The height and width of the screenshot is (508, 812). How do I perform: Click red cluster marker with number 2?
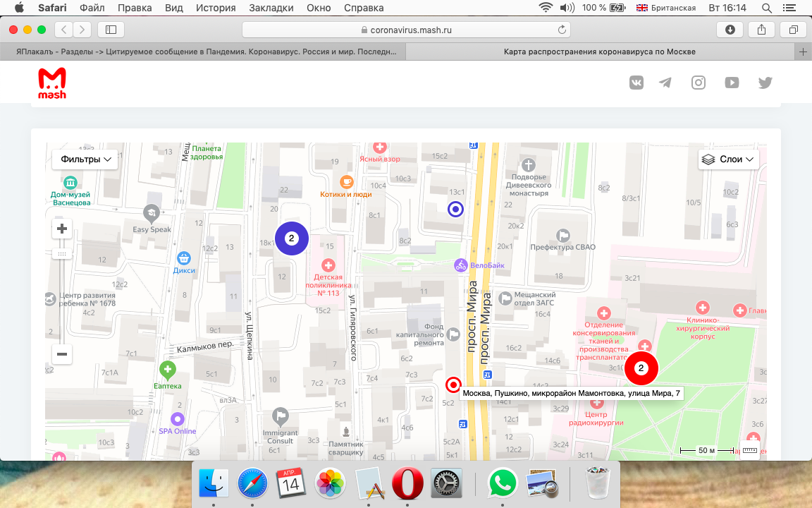641,368
